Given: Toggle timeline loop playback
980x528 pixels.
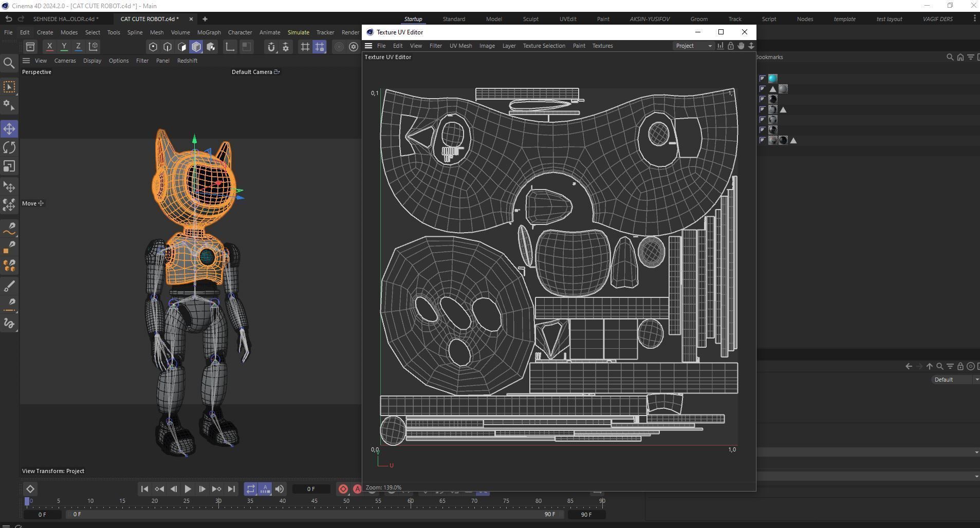Looking at the screenshot, I should click(x=250, y=489).
